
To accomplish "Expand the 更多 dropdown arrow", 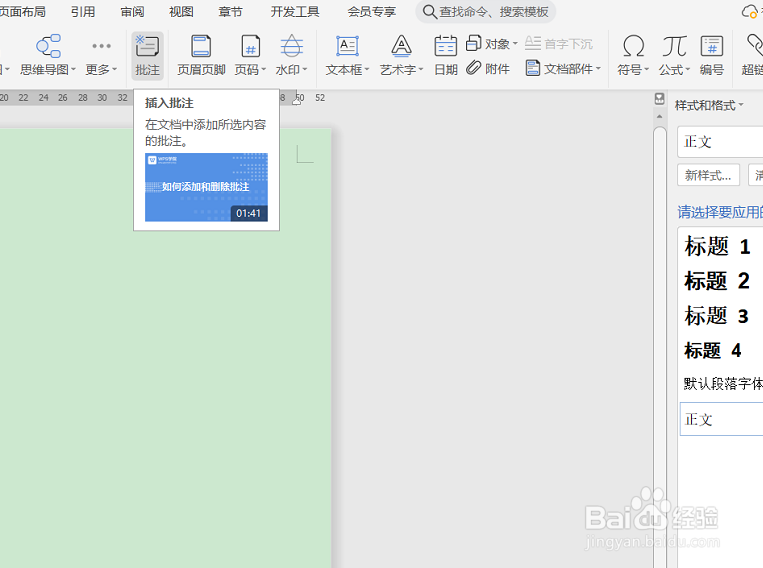I will pos(114,70).
